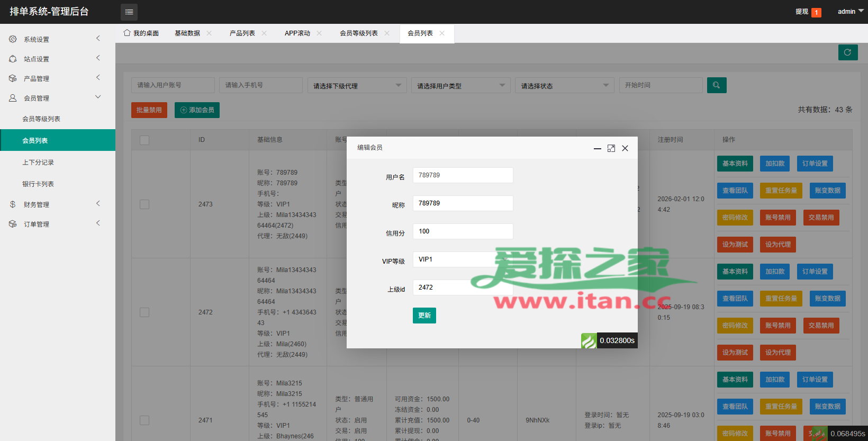Click the search magnifier icon button

click(716, 85)
